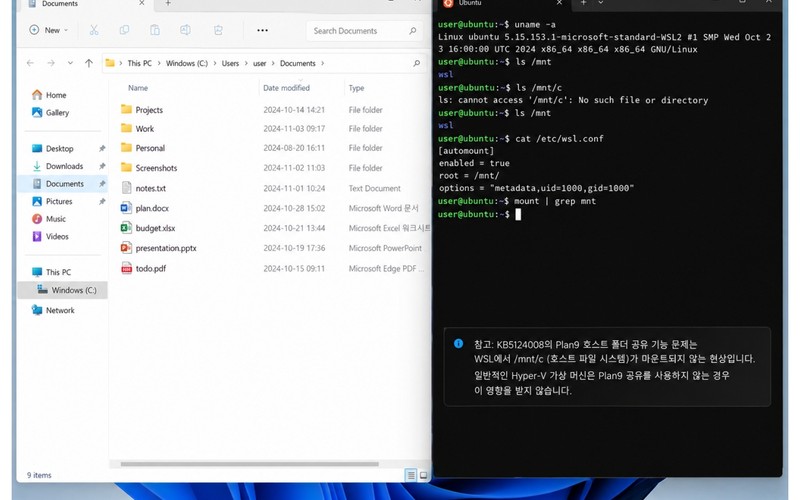Open Home in the navigation pane
The height and width of the screenshot is (500, 800).
pyautogui.click(x=49, y=95)
